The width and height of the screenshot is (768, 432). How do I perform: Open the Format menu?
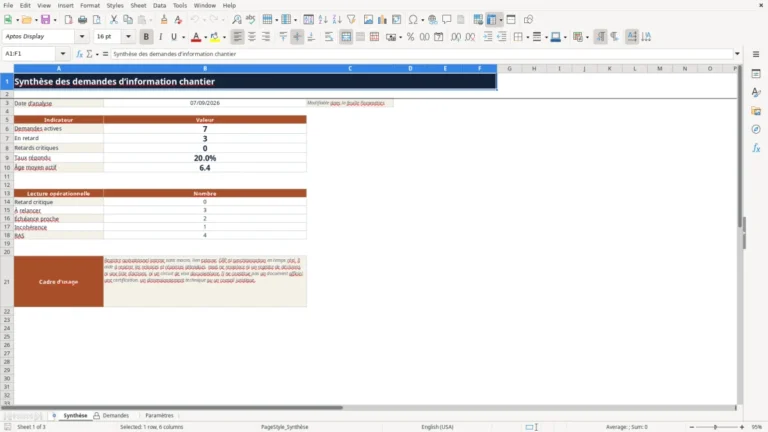90,5
